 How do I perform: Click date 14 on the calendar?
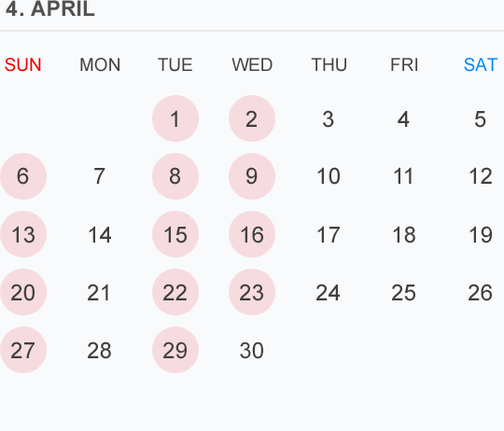click(99, 235)
